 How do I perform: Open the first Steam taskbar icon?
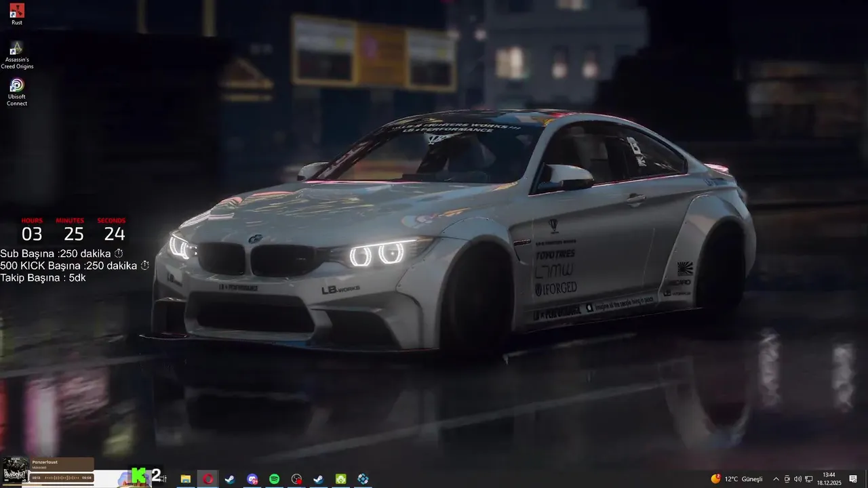pos(231,479)
